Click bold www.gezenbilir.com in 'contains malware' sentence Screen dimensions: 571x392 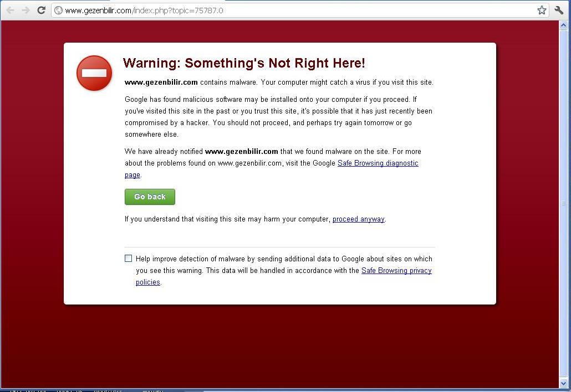[x=161, y=82]
